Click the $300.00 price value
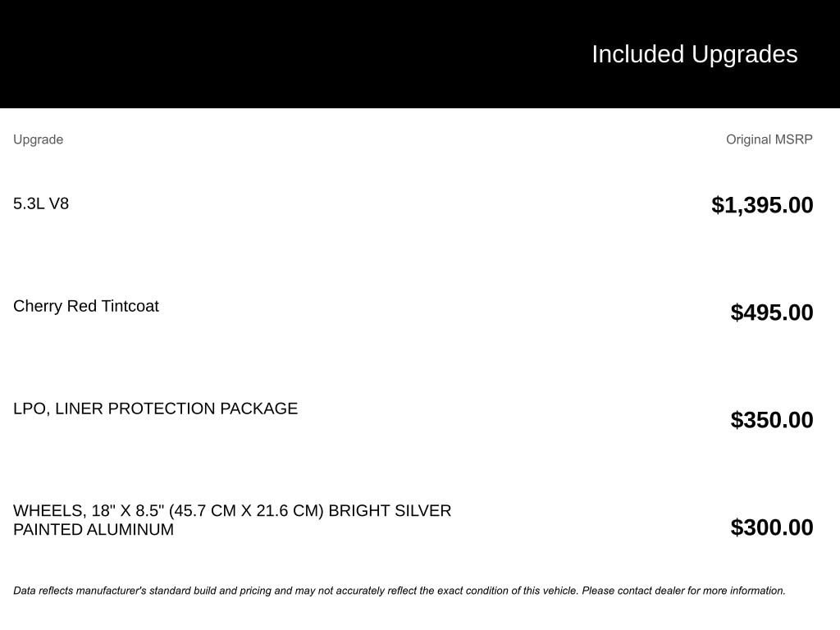840x630 pixels. pyautogui.click(x=772, y=527)
